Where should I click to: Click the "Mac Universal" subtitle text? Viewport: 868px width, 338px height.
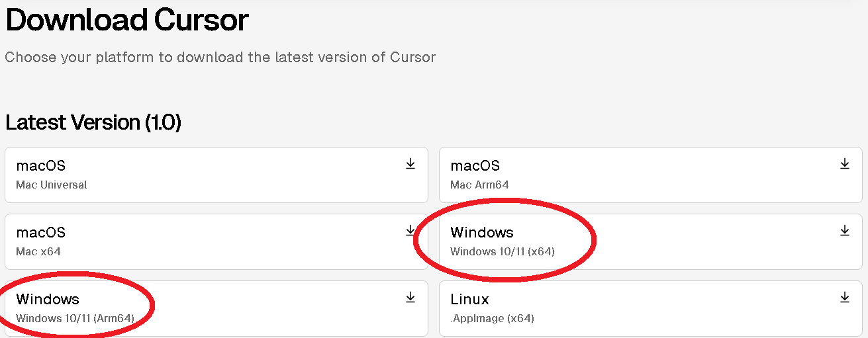tap(52, 185)
